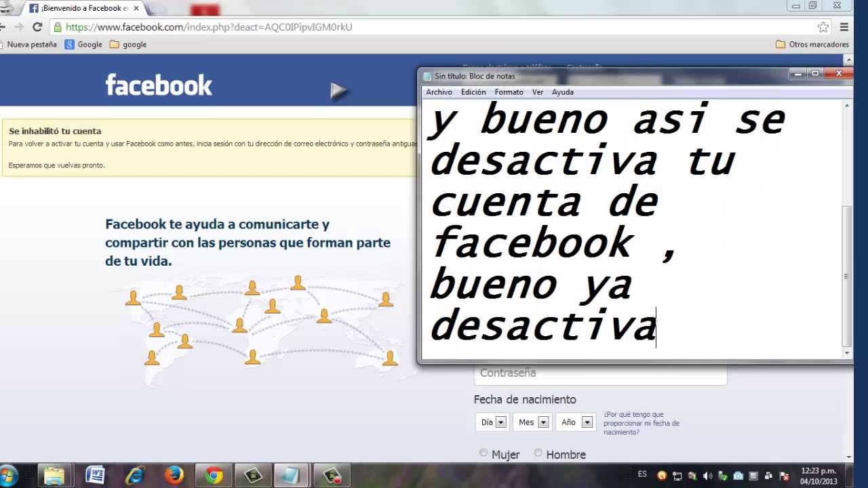Image resolution: width=868 pixels, height=488 pixels.
Task: Open the Mes birth month dropdown
Action: tap(532, 422)
